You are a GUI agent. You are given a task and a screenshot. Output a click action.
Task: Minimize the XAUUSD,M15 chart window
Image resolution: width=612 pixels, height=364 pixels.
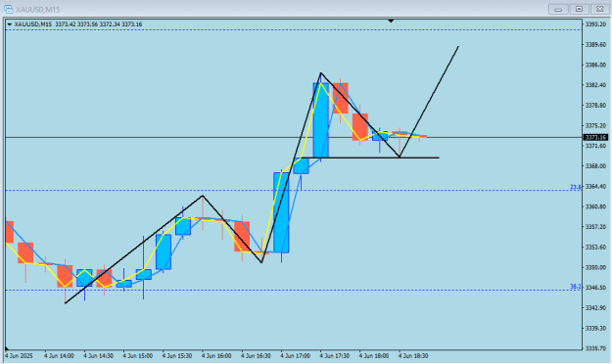click(558, 9)
